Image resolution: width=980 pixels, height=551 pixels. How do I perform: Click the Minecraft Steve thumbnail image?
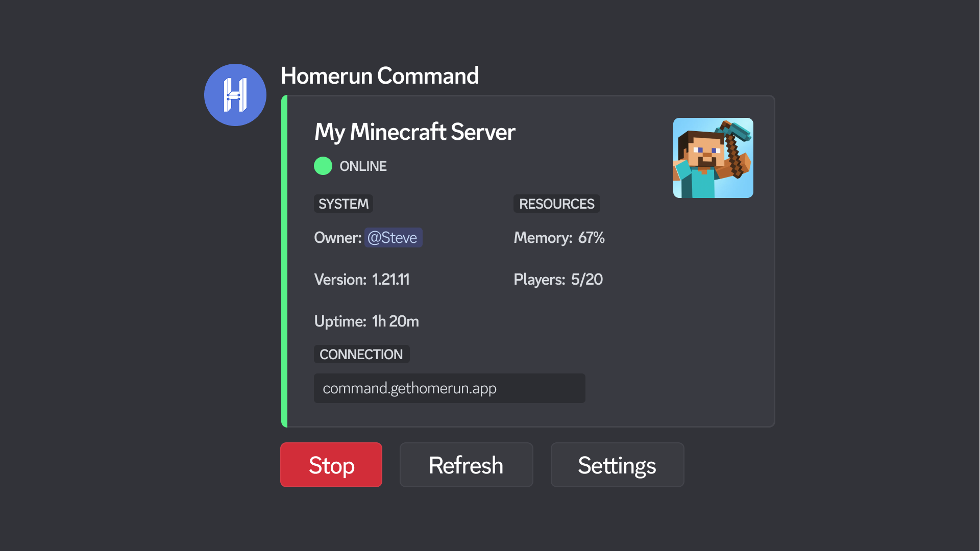coord(713,157)
